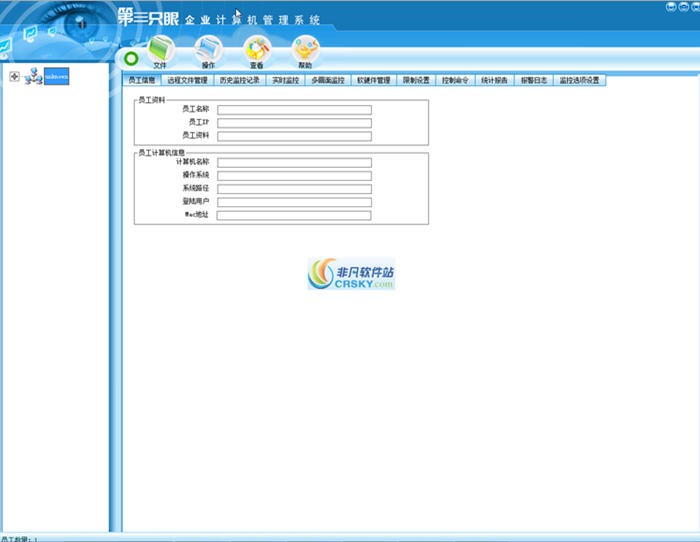The width and height of the screenshot is (700, 542).
Task: Click the middle window control button at top right
Action: tap(683, 7)
